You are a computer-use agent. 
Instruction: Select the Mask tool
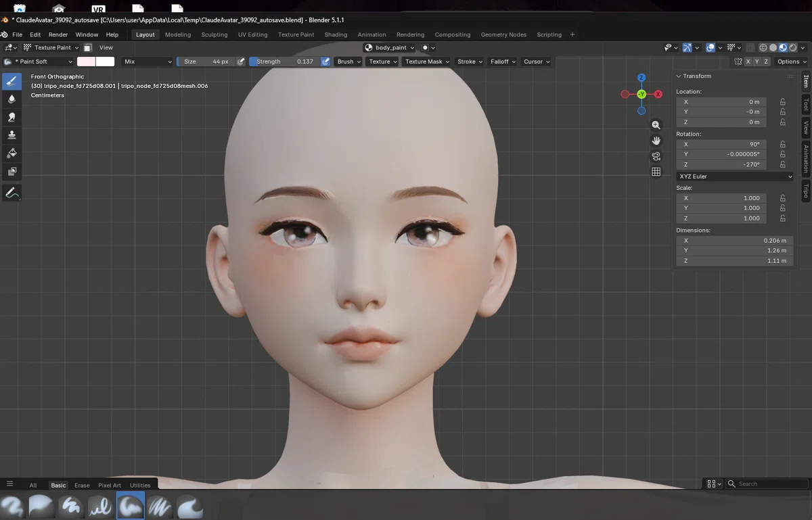click(12, 172)
